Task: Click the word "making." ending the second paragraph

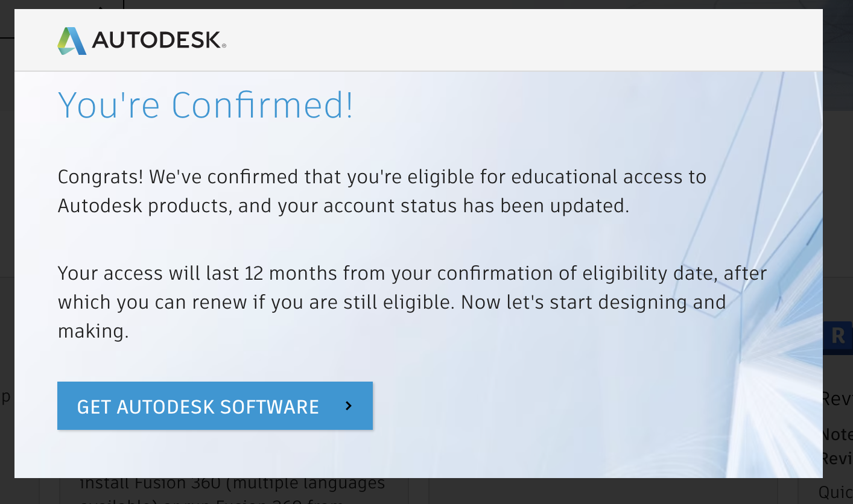Action: tap(93, 331)
